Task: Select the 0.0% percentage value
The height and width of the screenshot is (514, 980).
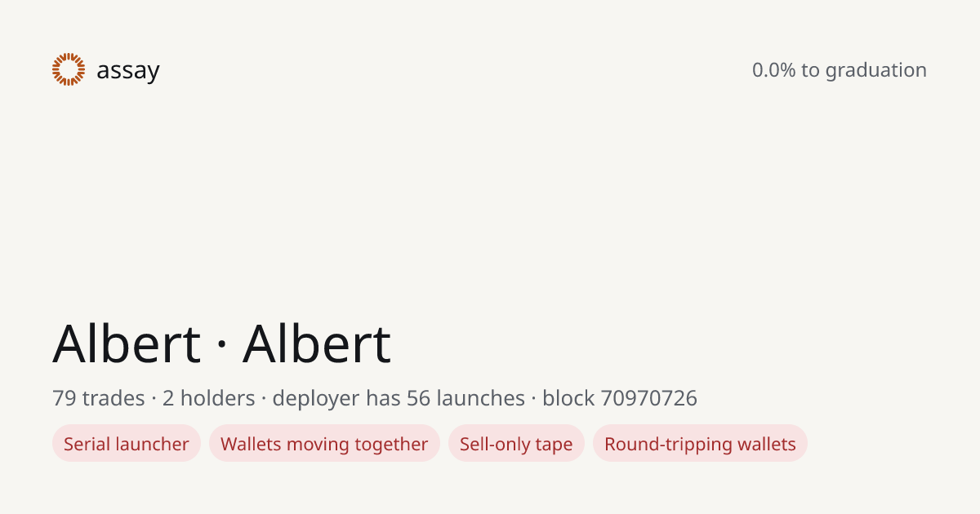Action: coord(774,70)
